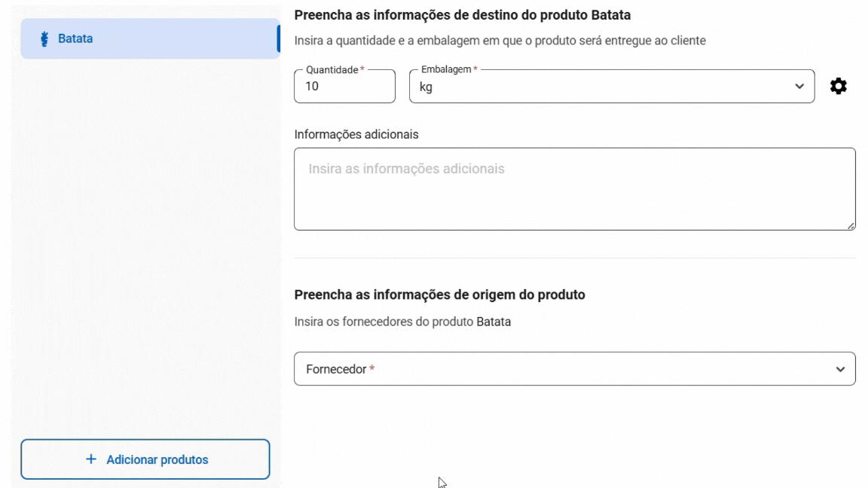868x488 pixels.
Task: Click the 'Insira os fornecedores do produto' text
Action: (x=402, y=322)
